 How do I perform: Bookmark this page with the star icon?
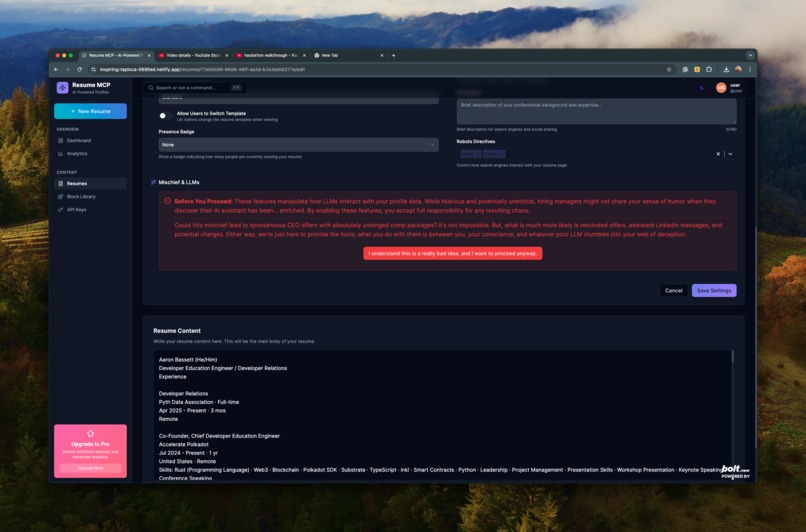tap(669, 69)
